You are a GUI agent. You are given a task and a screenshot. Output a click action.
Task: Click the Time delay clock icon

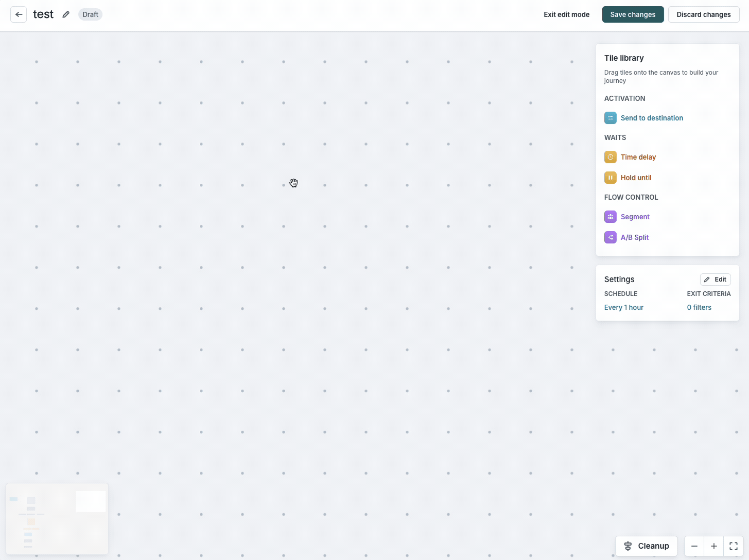(611, 157)
